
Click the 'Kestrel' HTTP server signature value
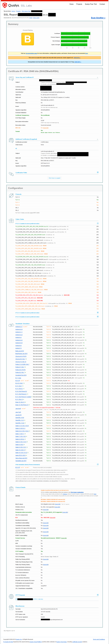43,617
